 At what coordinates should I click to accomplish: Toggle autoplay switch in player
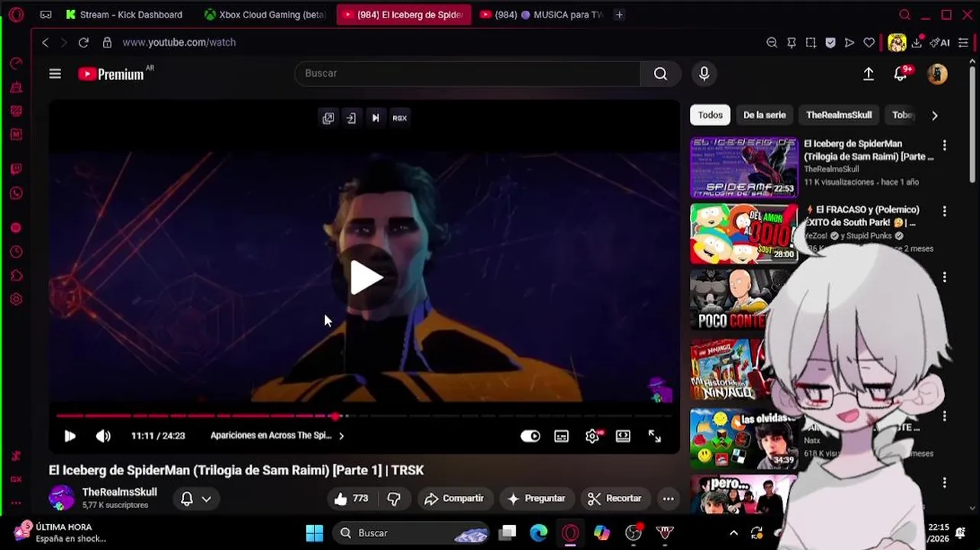(x=530, y=436)
